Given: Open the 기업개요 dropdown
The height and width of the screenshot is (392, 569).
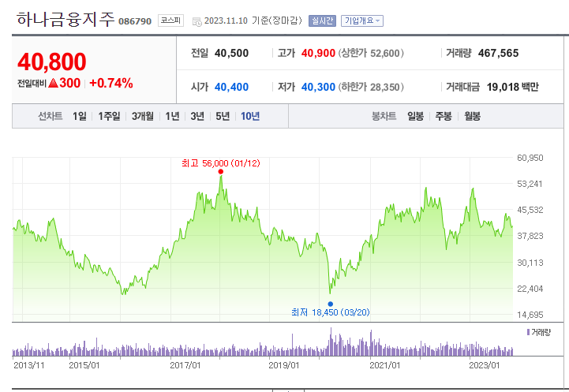Looking at the screenshot, I should pos(361,21).
